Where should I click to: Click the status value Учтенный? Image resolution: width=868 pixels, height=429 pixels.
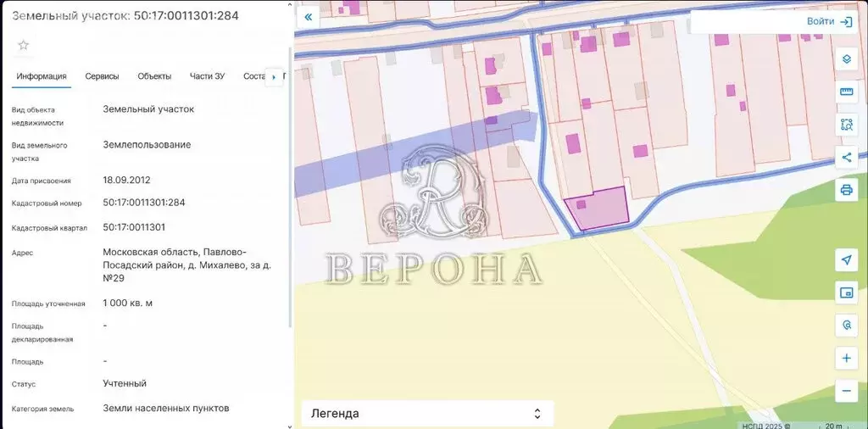pyautogui.click(x=125, y=383)
